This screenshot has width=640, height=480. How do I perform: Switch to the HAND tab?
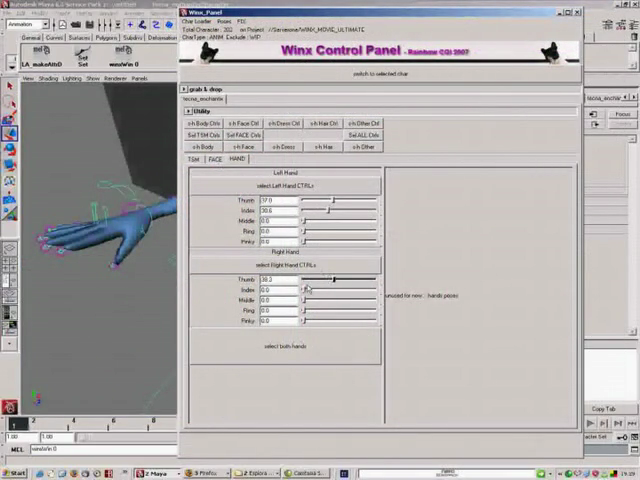(237, 159)
